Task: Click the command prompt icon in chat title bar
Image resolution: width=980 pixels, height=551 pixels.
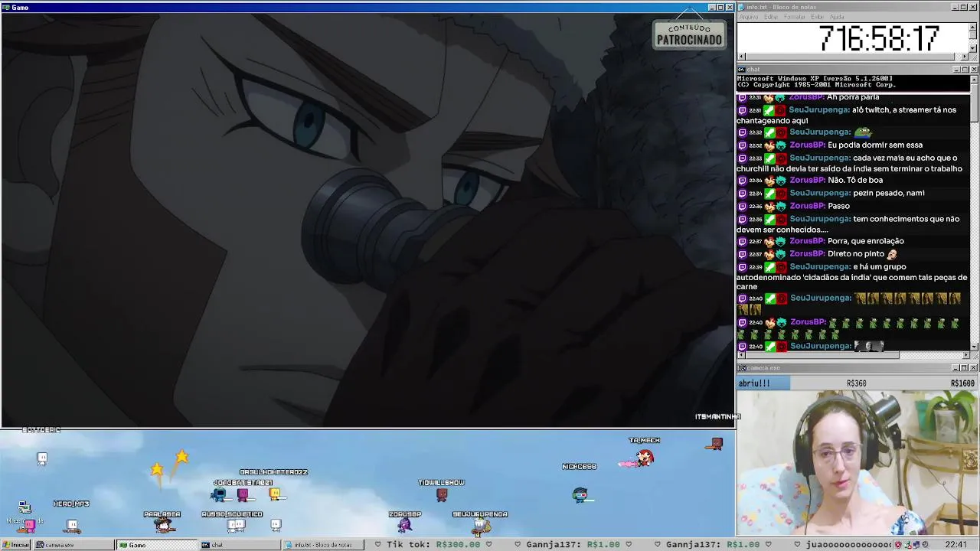Action: pyautogui.click(x=741, y=70)
